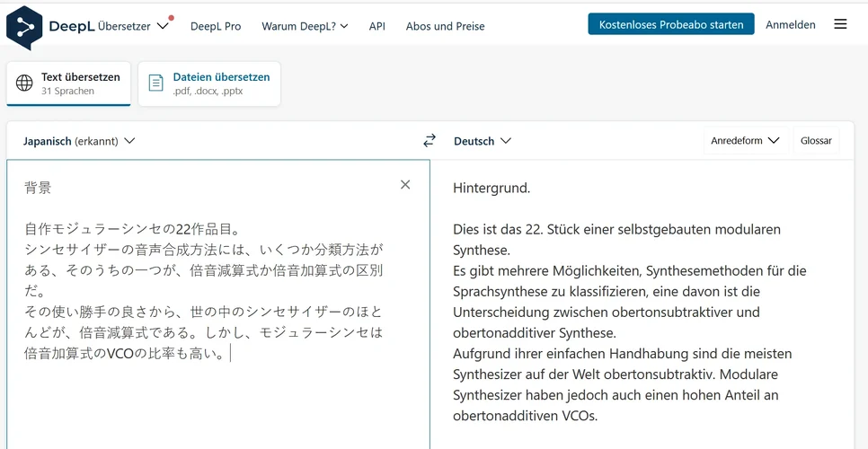The width and height of the screenshot is (868, 449).
Task: Open the DeepL Pro menu item
Action: pyautogui.click(x=216, y=26)
